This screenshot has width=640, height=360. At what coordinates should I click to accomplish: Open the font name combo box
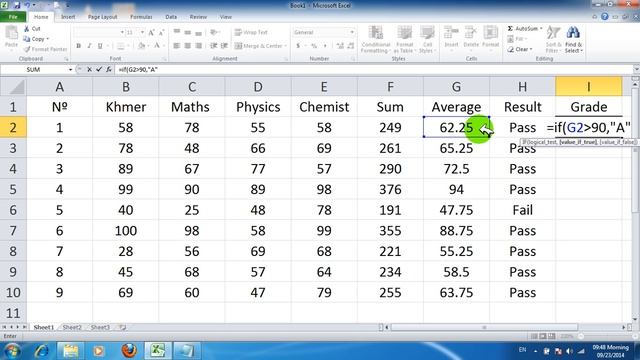click(x=99, y=32)
